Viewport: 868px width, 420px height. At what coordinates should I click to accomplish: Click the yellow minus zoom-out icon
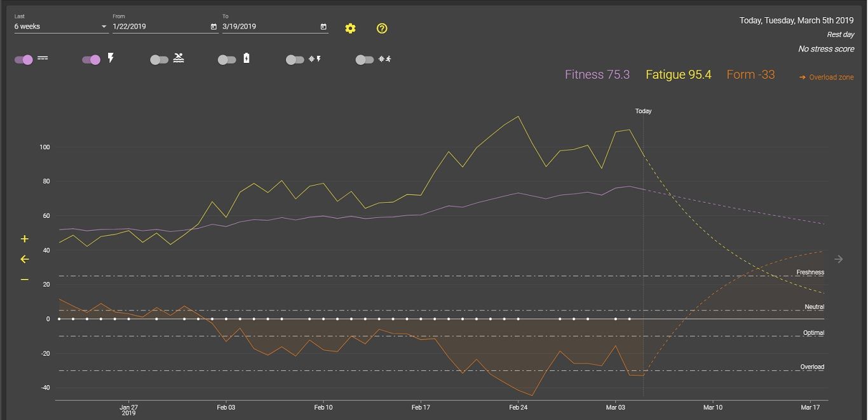click(25, 280)
